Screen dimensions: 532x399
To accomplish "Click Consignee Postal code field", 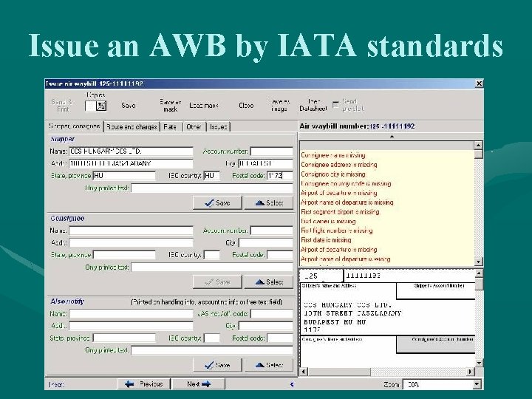I will (x=280, y=255).
